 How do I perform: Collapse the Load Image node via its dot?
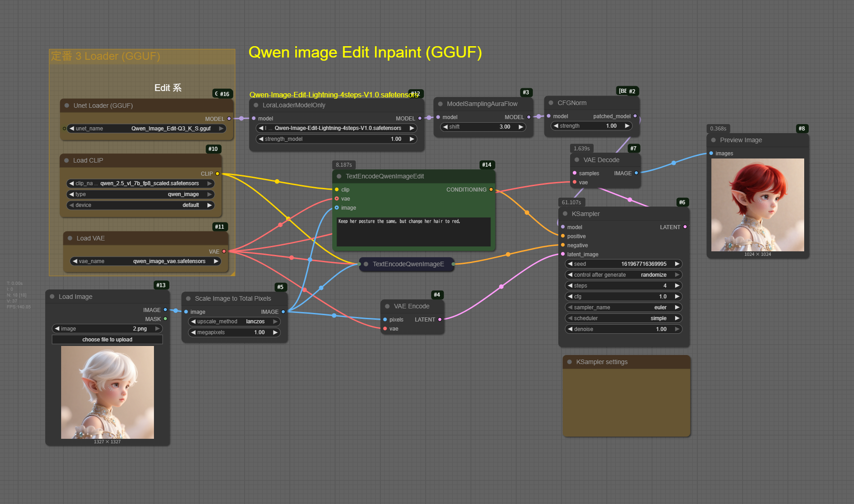(x=53, y=297)
